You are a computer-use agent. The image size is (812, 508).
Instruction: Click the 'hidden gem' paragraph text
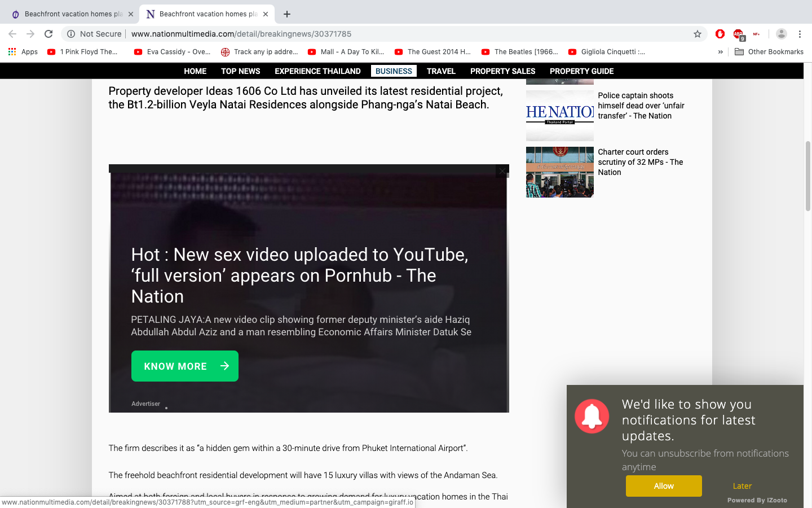coord(288,448)
